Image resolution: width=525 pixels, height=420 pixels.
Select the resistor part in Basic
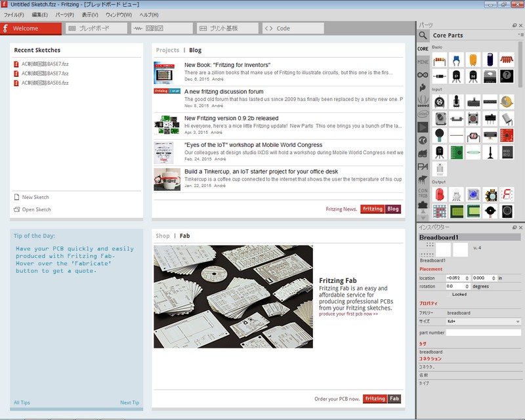click(440, 60)
